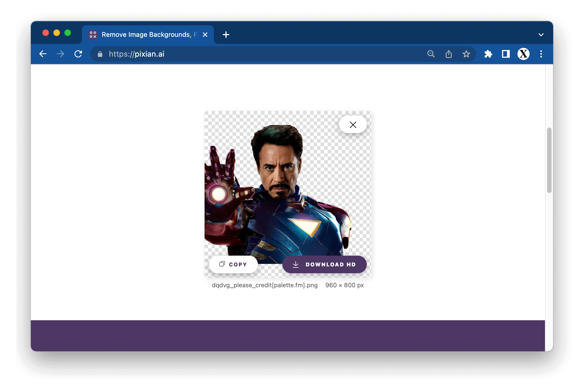Expand the tab search chevron
This screenshot has width=584, height=392.
point(541,35)
